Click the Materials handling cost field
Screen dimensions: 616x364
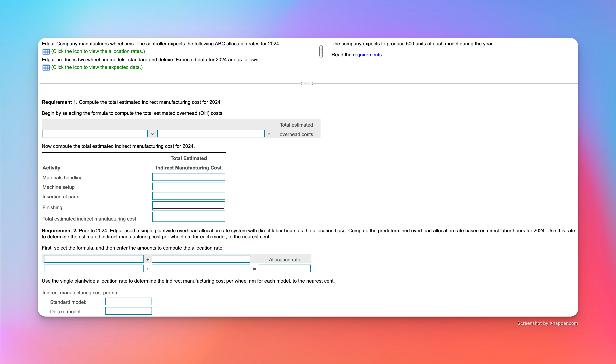189,177
